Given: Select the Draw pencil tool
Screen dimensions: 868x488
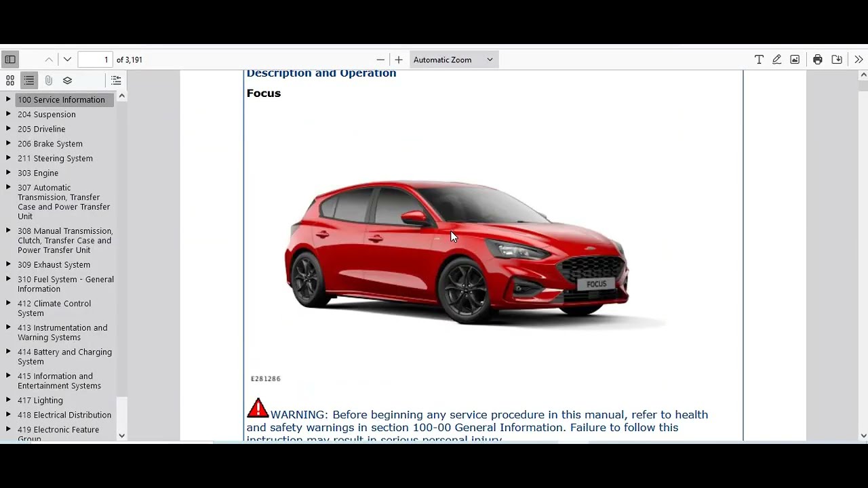Looking at the screenshot, I should tap(777, 60).
